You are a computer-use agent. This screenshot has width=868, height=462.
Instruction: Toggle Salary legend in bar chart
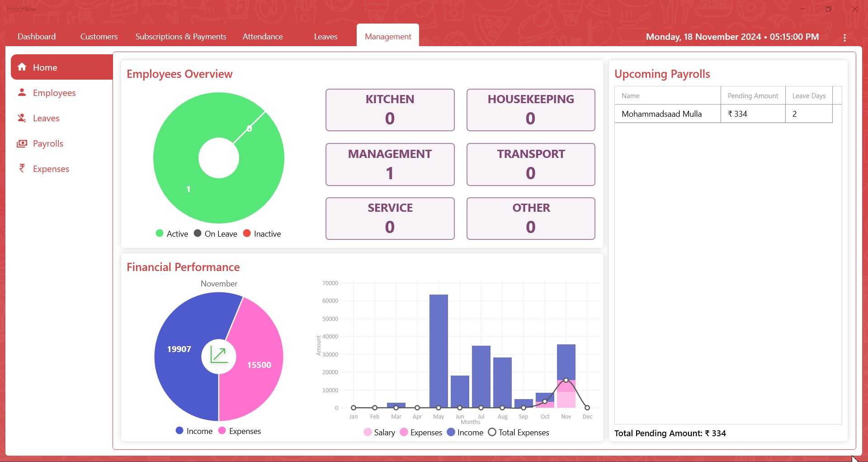[379, 432]
